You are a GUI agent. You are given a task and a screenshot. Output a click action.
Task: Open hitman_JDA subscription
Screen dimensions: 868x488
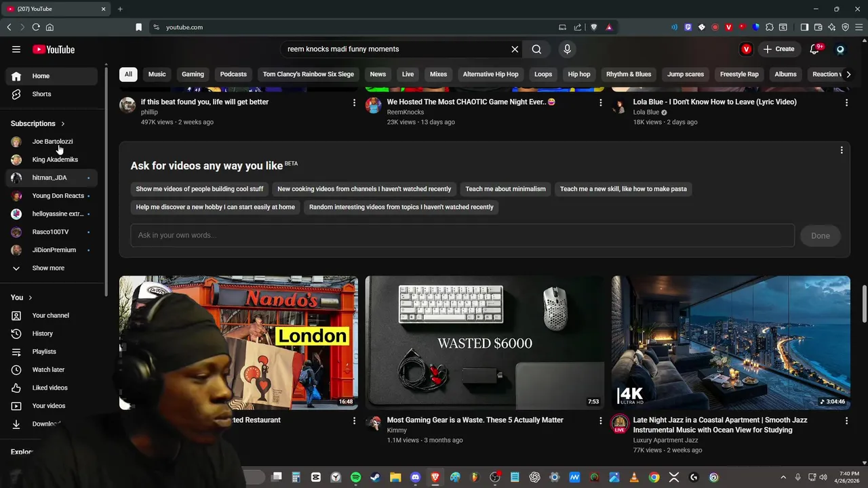52,178
